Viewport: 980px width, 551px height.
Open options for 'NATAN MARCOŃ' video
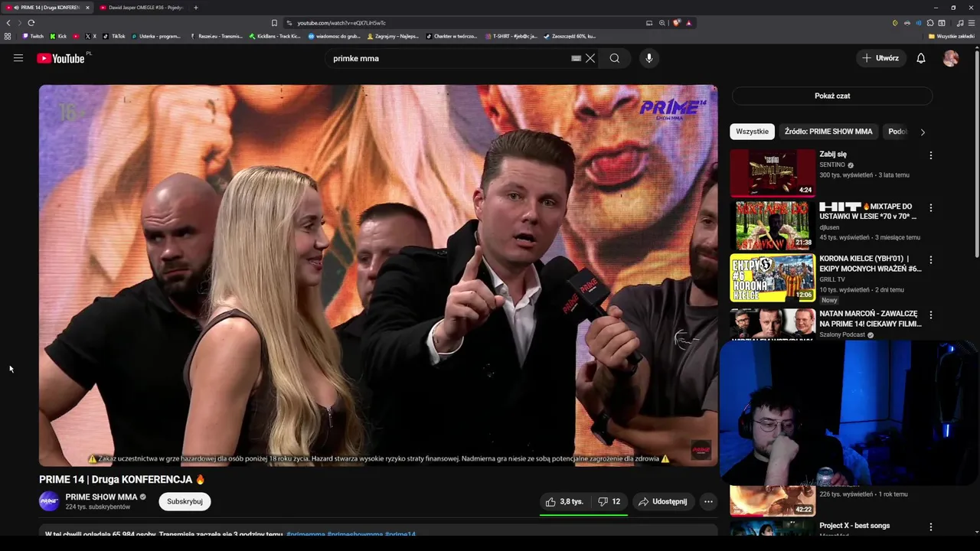931,315
